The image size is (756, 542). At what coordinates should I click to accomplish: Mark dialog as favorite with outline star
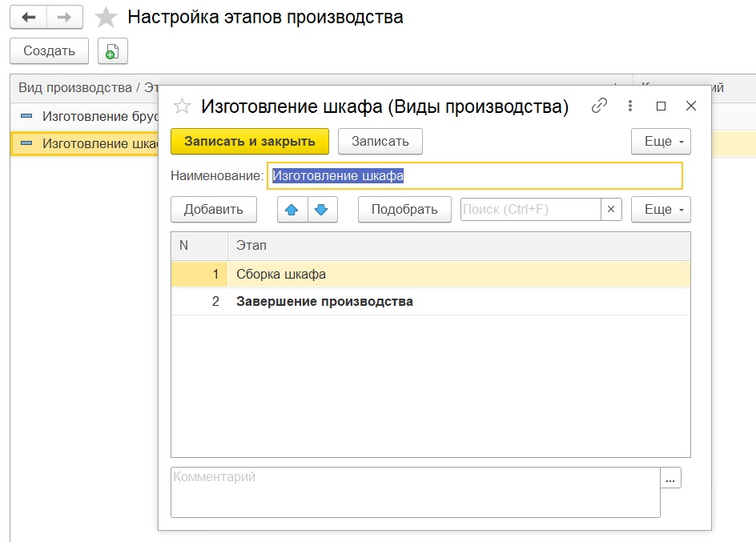coord(183,106)
